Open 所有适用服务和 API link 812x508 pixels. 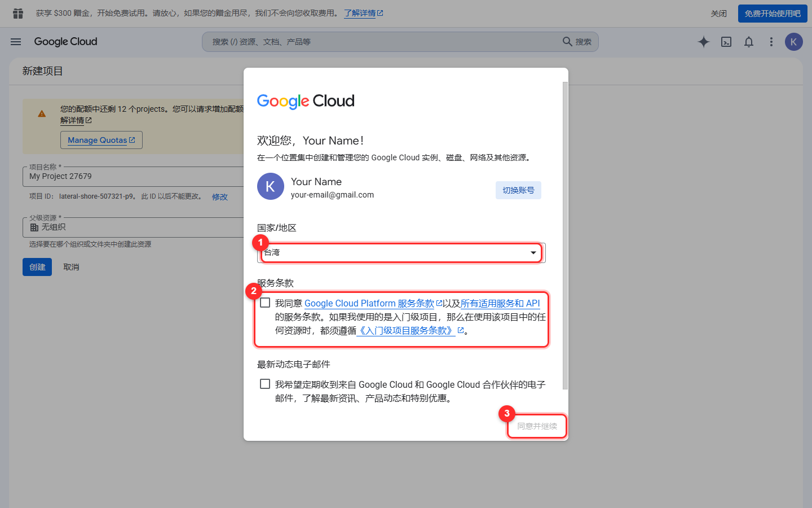tap(500, 303)
